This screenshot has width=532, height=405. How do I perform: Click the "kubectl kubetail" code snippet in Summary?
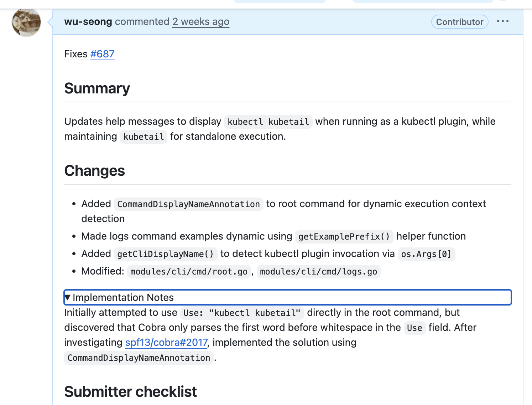pos(268,122)
